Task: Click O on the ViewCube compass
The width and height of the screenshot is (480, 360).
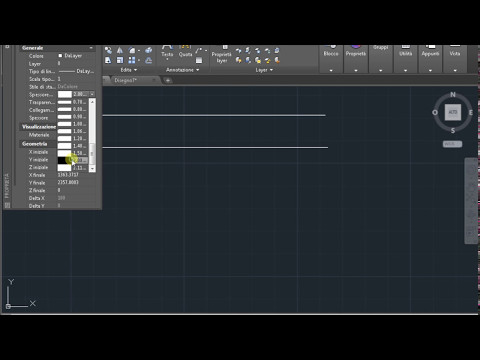Action: point(435,113)
